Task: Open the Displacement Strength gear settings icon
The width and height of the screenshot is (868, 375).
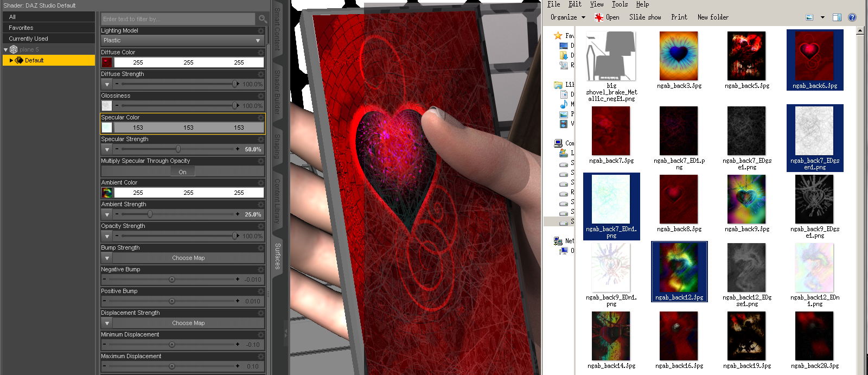Action: 261,313
